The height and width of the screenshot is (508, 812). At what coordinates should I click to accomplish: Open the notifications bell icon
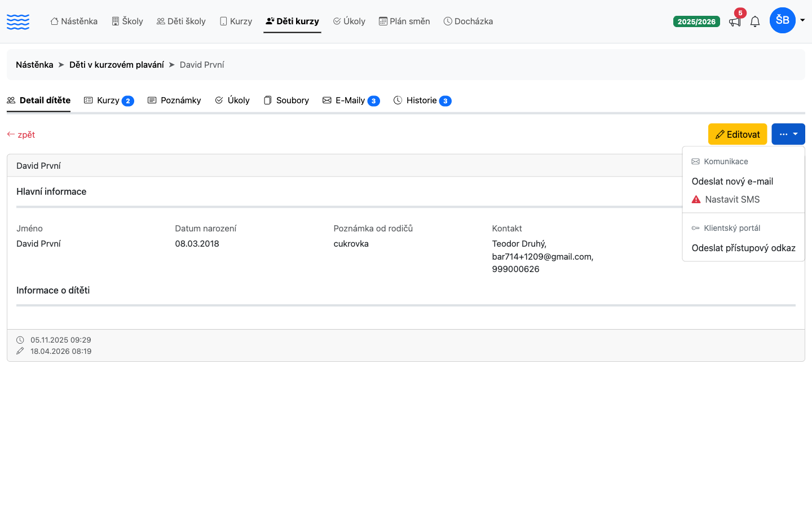(755, 21)
